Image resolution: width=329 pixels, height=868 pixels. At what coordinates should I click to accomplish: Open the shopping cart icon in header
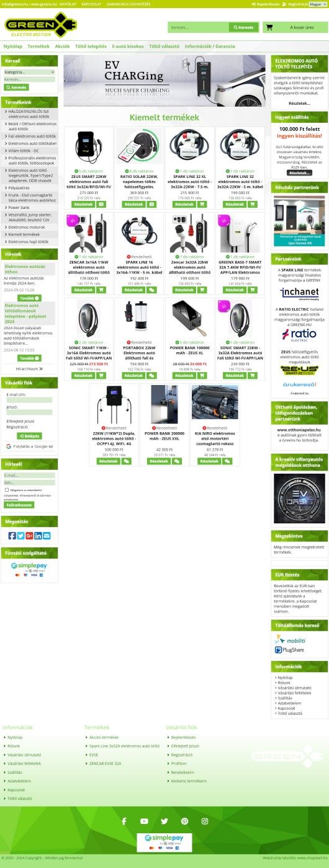pos(269,27)
